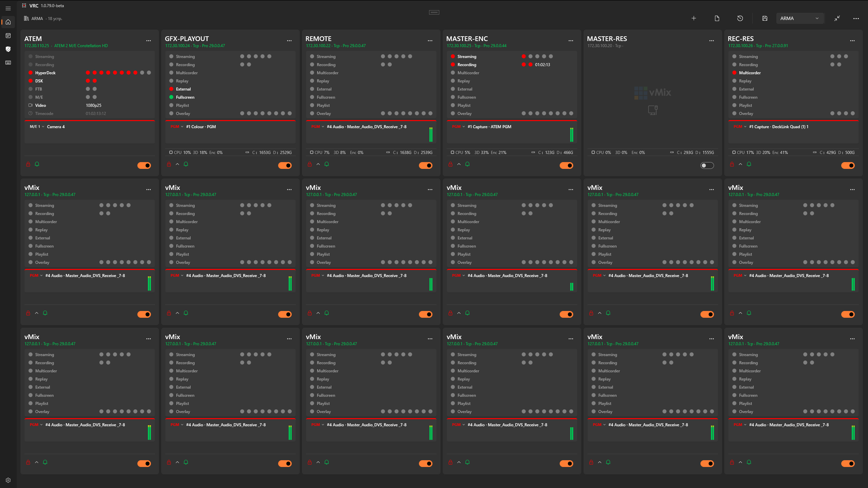Open the shield icon in the left sidebar

pos(8,49)
